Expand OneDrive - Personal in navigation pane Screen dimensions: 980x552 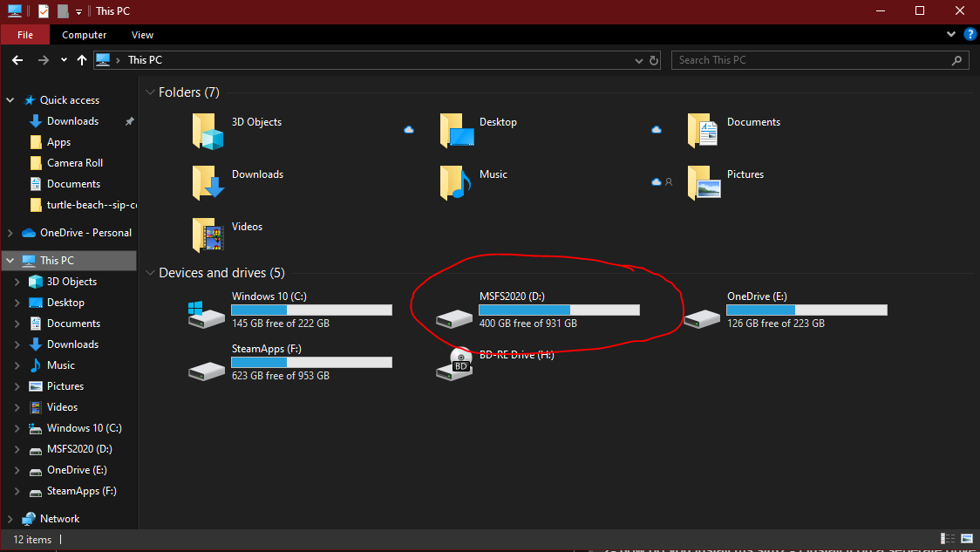[x=10, y=233]
